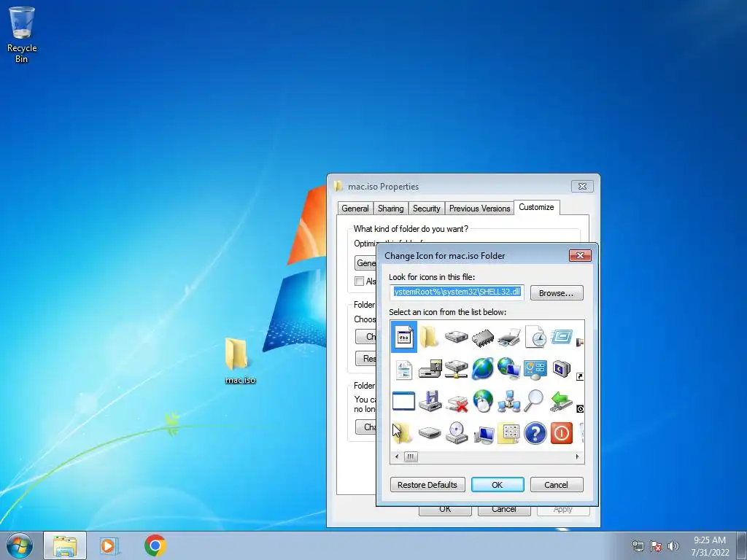Select the monitor with moon icon

tap(562, 369)
